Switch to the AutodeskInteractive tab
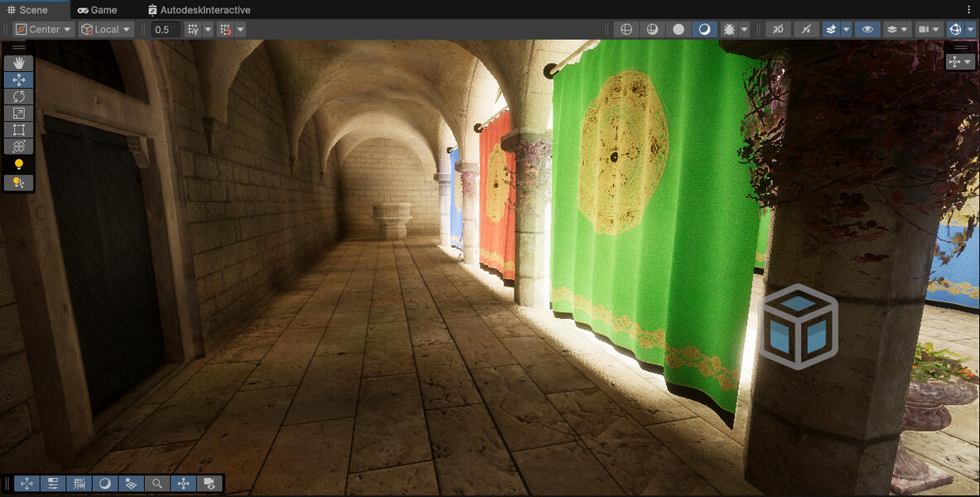 coord(199,10)
